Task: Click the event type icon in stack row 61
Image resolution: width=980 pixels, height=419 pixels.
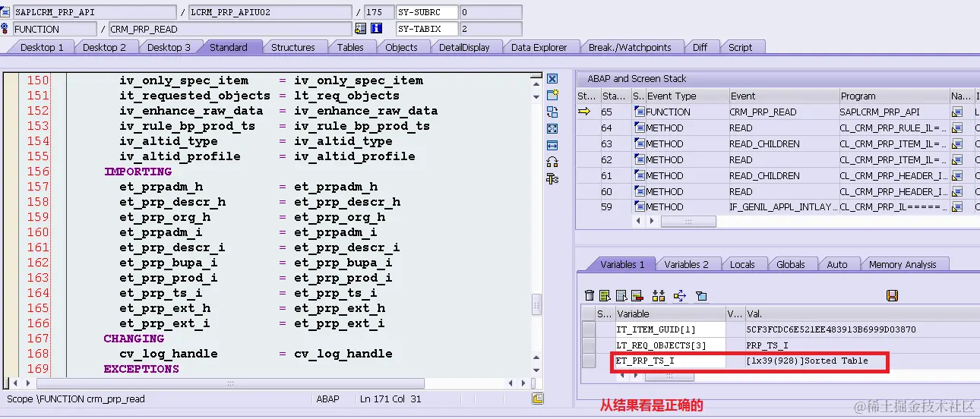Action: pyautogui.click(x=639, y=175)
